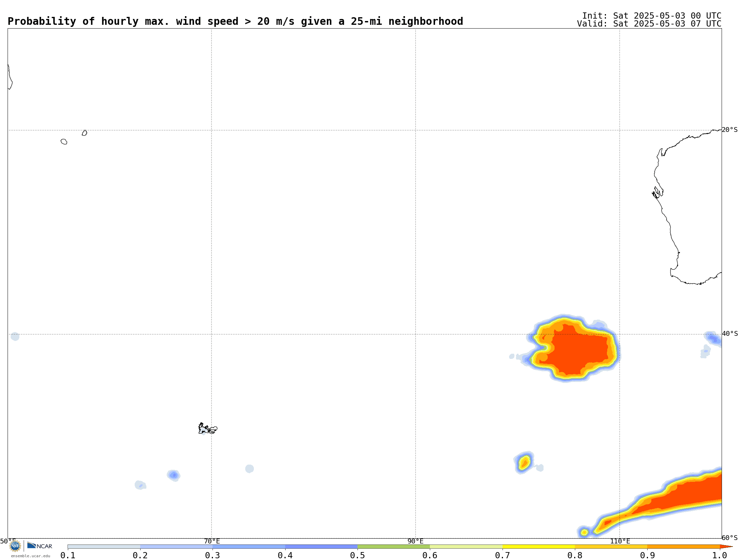Screen dimensions: 744x560
Task: Click the Valid: Sat 2025-05-03 07 UTC text
Action: 649,24
